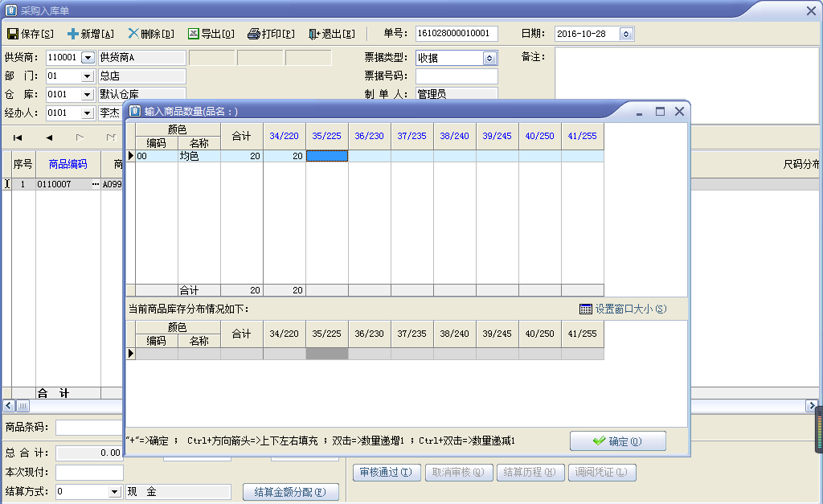823x504 pixels.
Task: Click the Print [P] printer icon
Action: [x=253, y=34]
